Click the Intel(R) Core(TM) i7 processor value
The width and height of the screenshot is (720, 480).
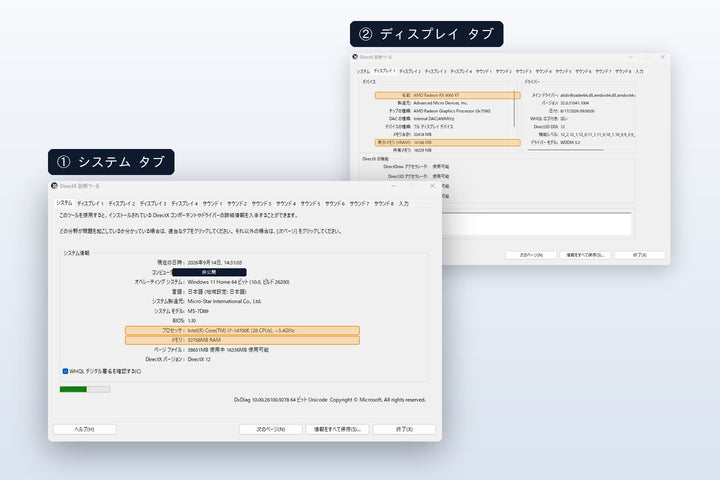(241, 330)
